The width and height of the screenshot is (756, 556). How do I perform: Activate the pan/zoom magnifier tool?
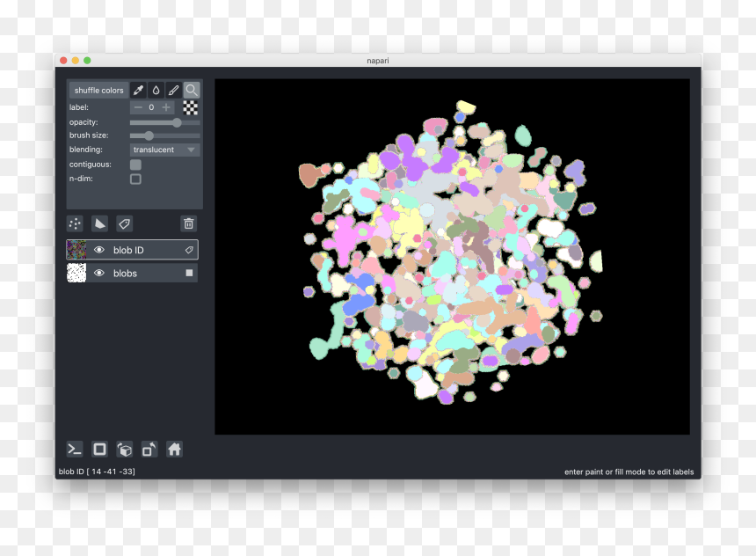pos(192,91)
